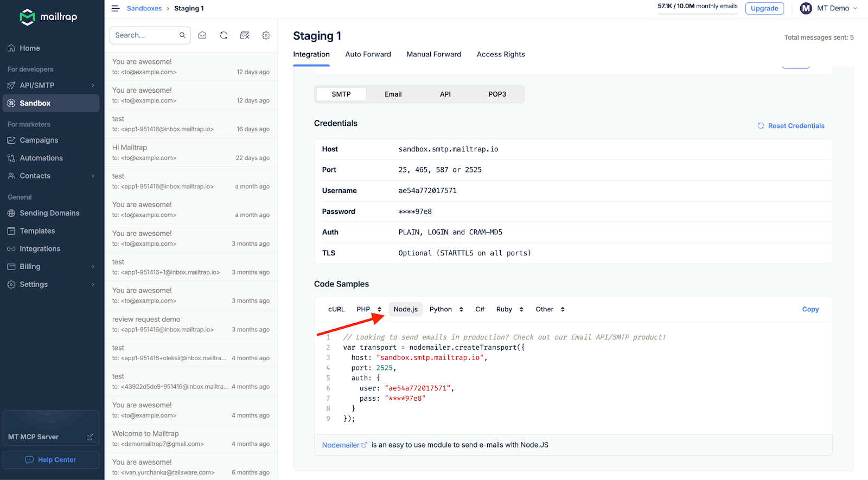This screenshot has height=480, width=868.
Task: Open test message to 43922d5de9 address
Action: (x=191, y=381)
